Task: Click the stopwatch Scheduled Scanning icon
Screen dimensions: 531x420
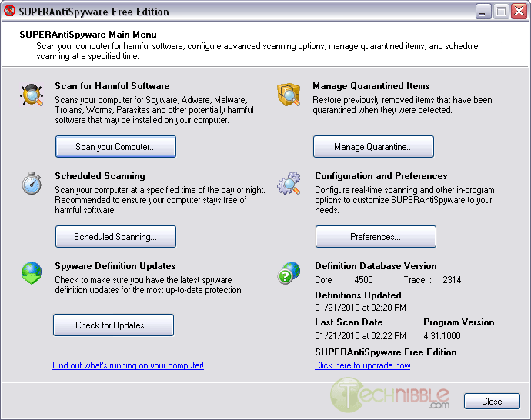Action: click(32, 183)
